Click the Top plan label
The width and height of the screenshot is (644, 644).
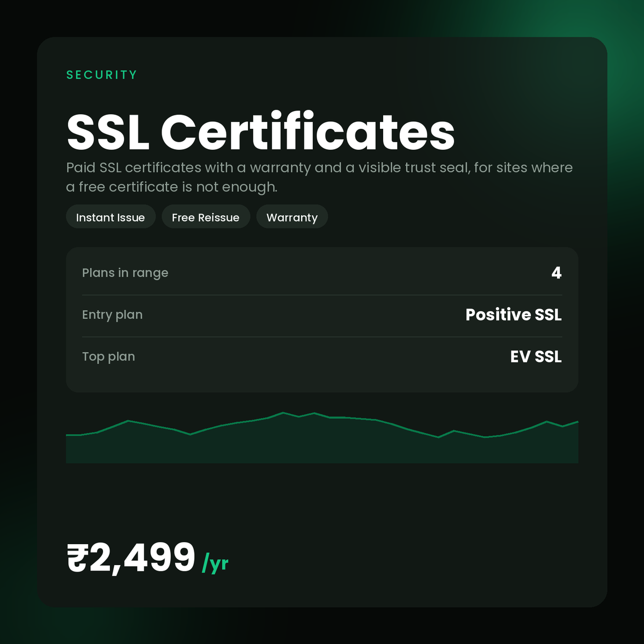tap(108, 356)
